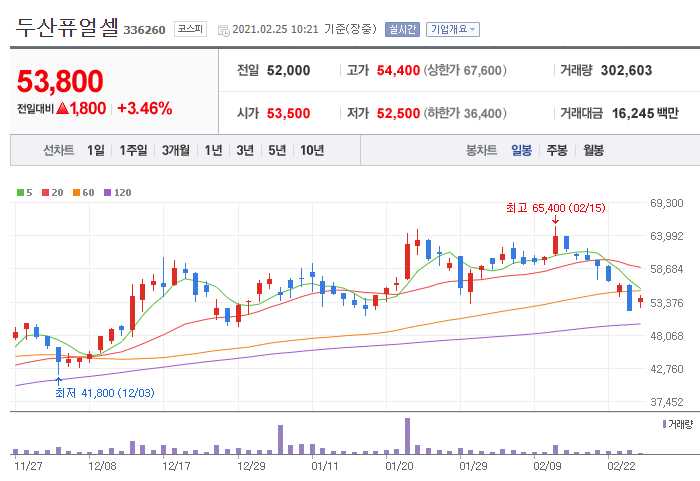The height and width of the screenshot is (481, 700).
Task: Click the 코스피 market label
Action: click(190, 29)
